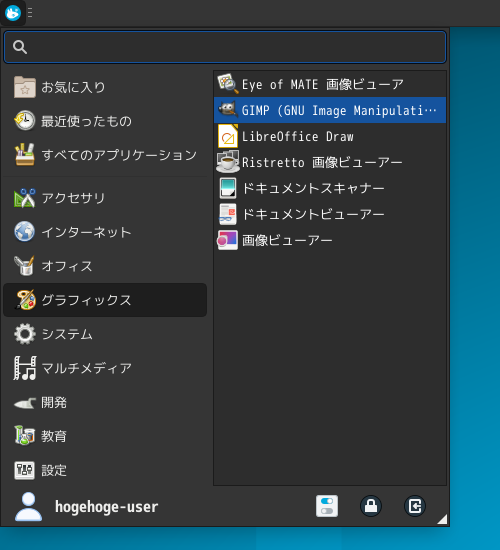Select the 設定 settings category
Viewport: 500px width, 550px height.
click(x=105, y=470)
